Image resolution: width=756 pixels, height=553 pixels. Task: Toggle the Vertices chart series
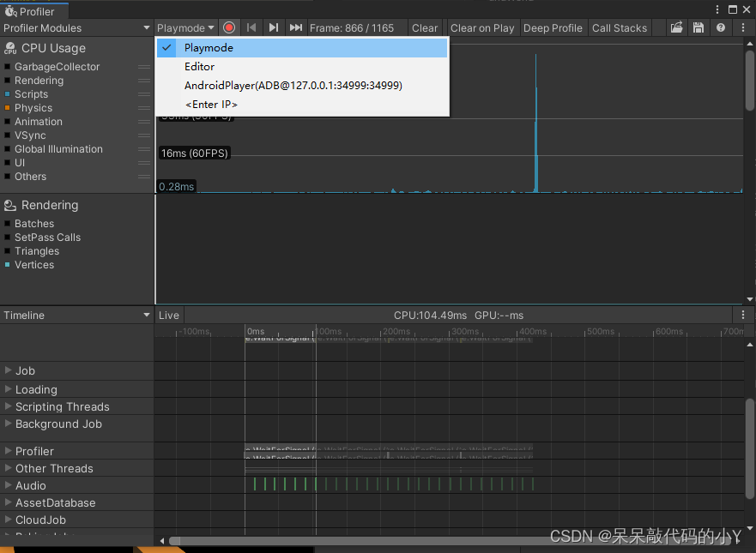7,265
